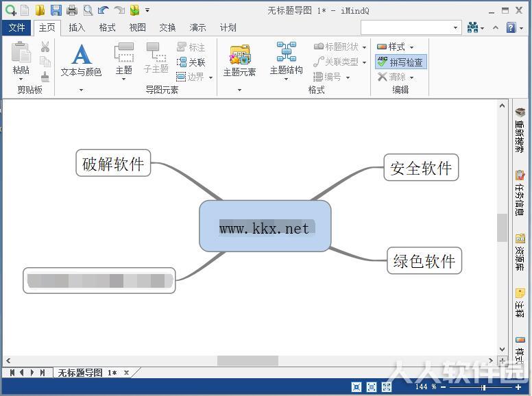Go to first sheet navigation arrow
This screenshot has width=532, height=396.
click(12, 373)
